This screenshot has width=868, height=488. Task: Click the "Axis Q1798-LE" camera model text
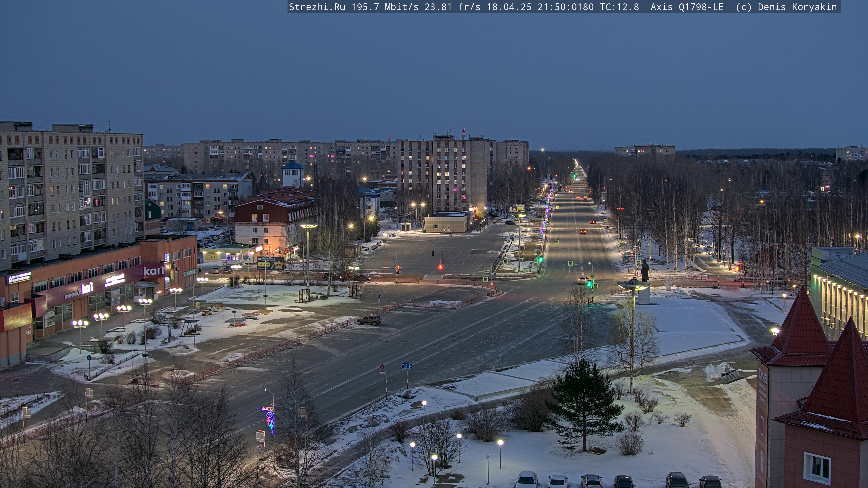687,7
